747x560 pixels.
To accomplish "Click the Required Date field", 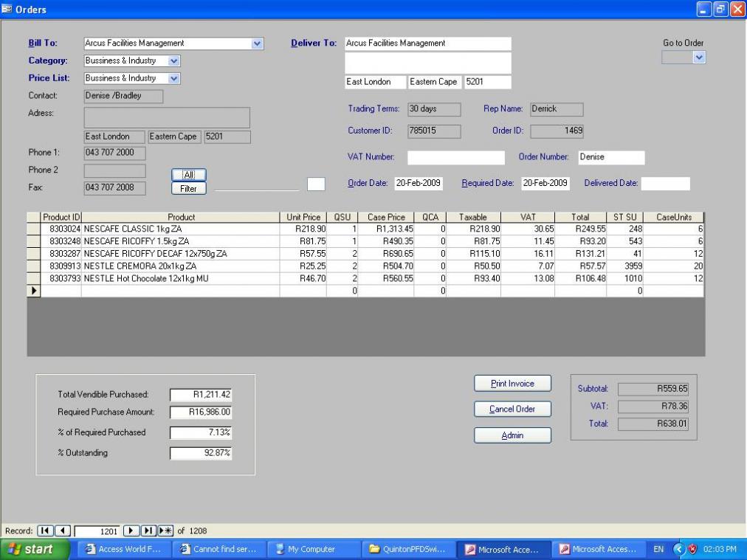I will point(545,183).
